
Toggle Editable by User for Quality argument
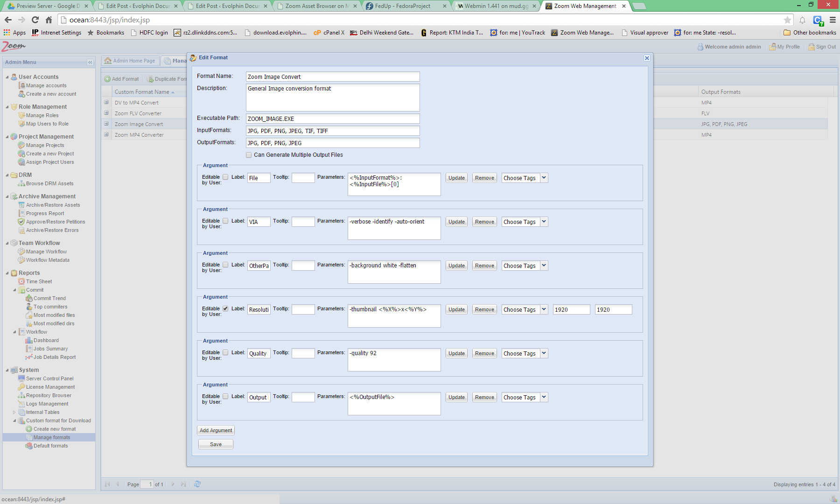coord(225,352)
